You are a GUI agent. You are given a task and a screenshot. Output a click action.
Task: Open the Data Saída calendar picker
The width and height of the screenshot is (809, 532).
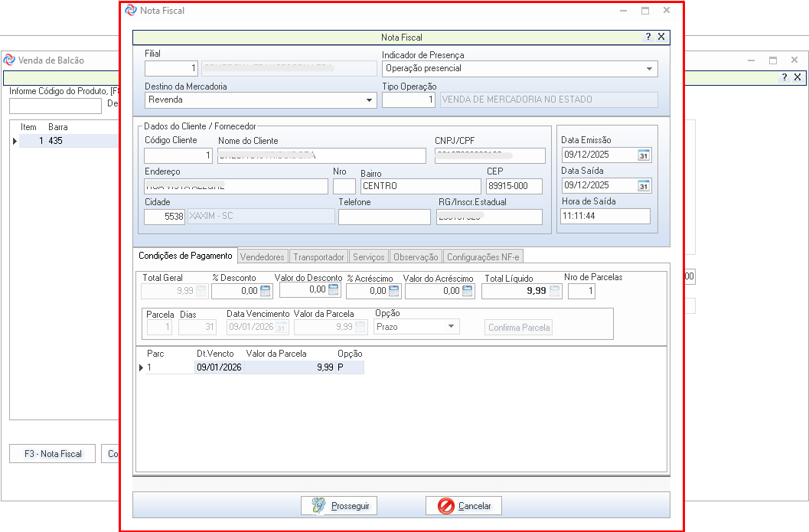pyautogui.click(x=644, y=186)
